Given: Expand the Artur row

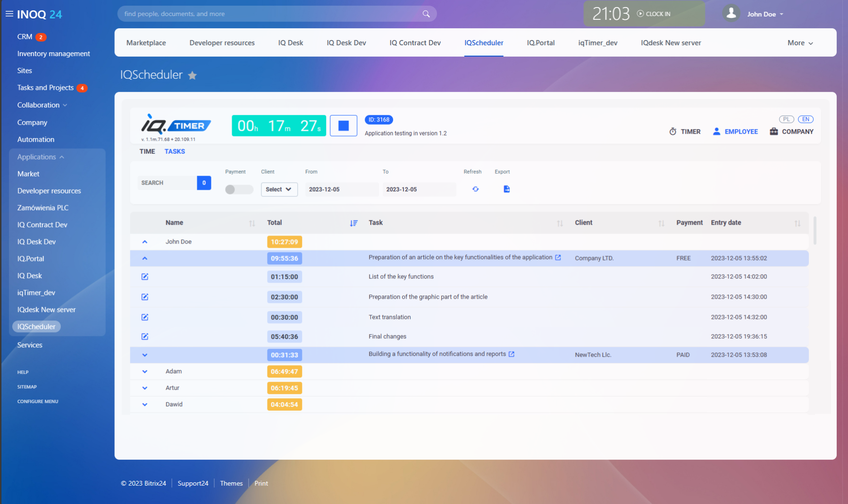Looking at the screenshot, I should pyautogui.click(x=145, y=388).
